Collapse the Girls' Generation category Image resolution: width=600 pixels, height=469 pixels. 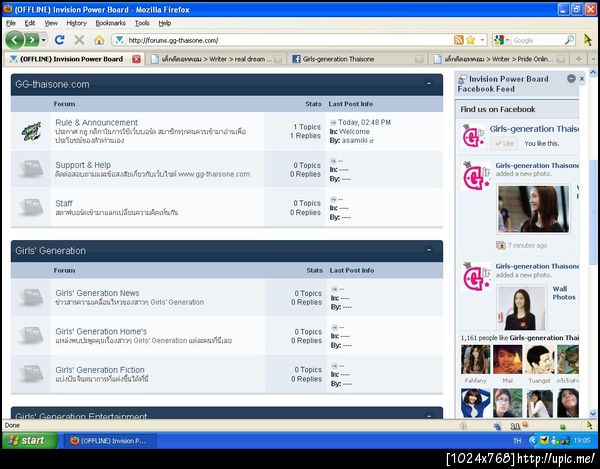pos(429,249)
